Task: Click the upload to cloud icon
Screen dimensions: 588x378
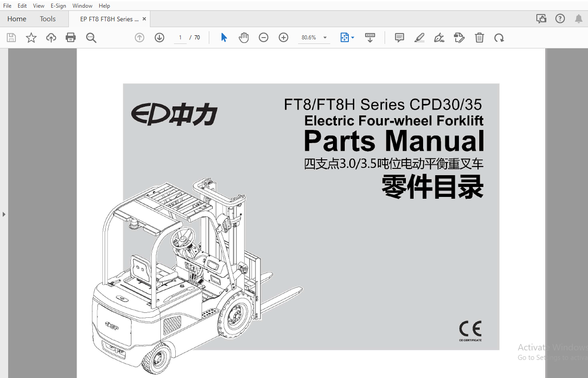Action: [x=51, y=38]
